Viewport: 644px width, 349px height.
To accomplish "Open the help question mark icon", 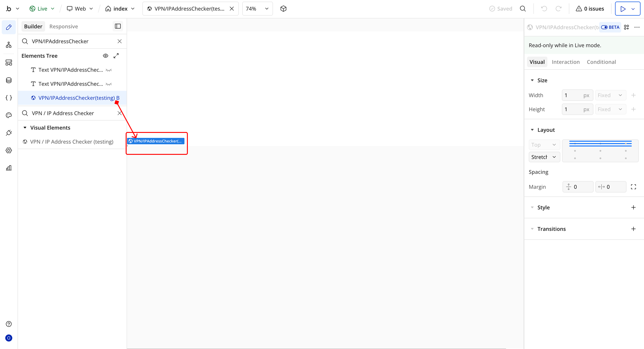I will pyautogui.click(x=9, y=324).
